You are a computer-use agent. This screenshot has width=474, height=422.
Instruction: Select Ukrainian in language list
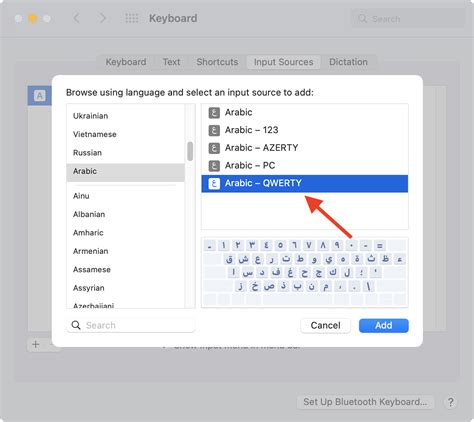(x=125, y=116)
